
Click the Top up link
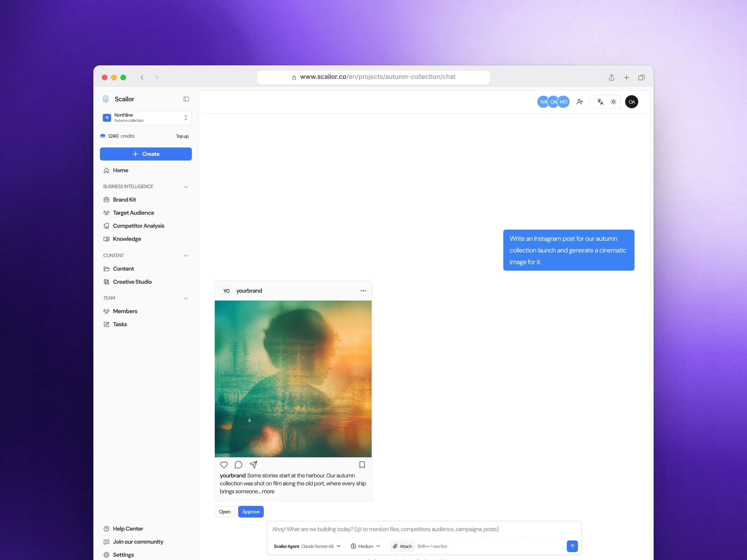(x=182, y=136)
